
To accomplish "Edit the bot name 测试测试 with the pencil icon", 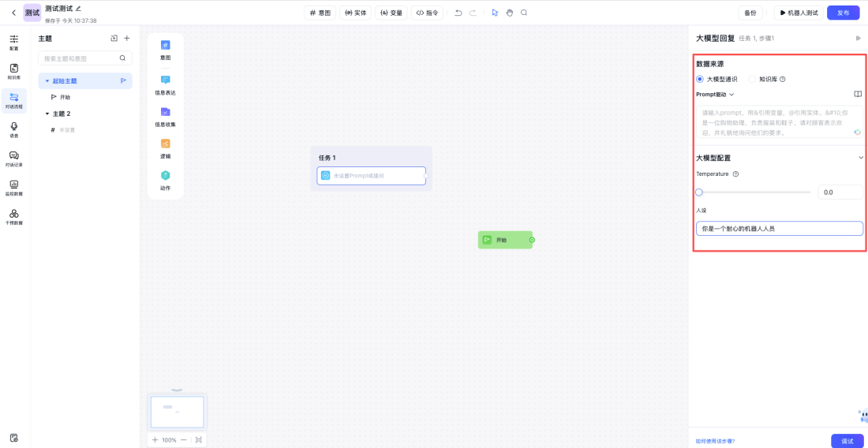I will 78,9.
